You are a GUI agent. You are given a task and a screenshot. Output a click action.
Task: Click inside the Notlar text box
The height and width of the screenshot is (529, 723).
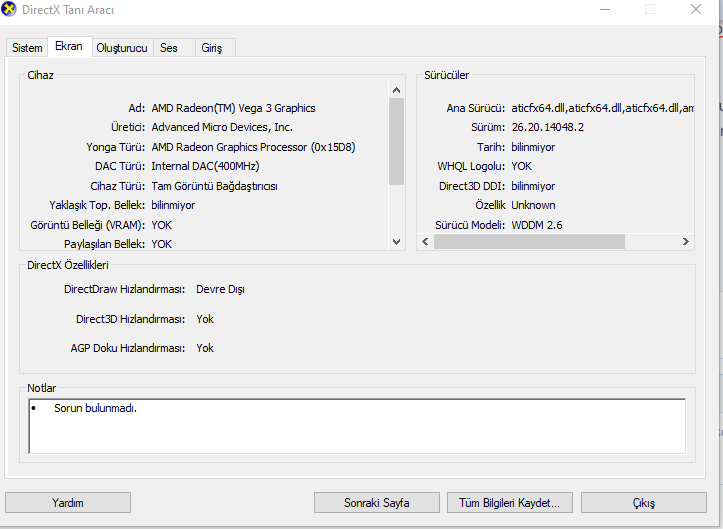[357, 426]
